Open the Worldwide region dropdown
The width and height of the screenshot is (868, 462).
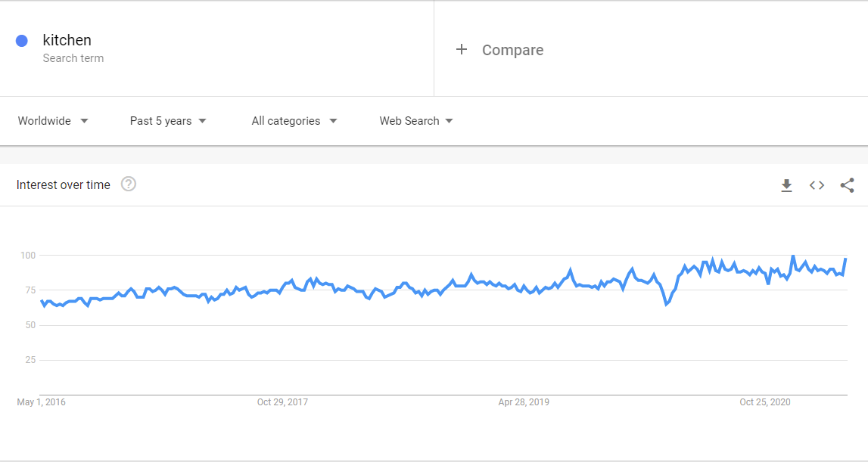[x=53, y=121]
